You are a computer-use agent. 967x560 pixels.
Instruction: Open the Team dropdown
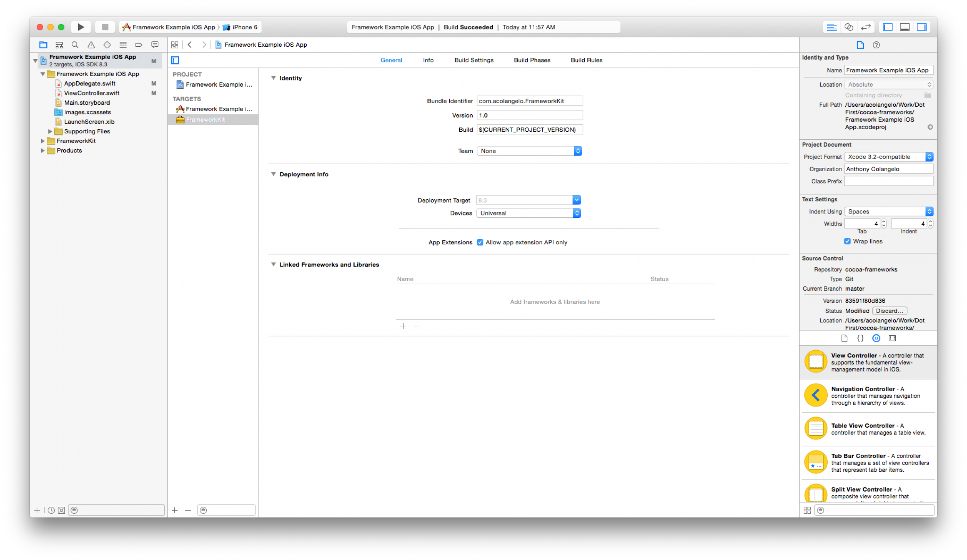[x=529, y=151]
